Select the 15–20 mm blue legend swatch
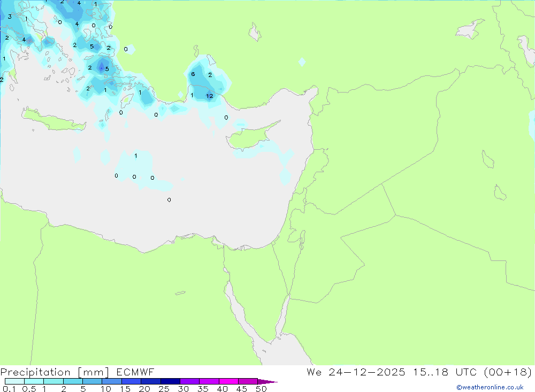This screenshot has height=392, width=535. point(132,381)
